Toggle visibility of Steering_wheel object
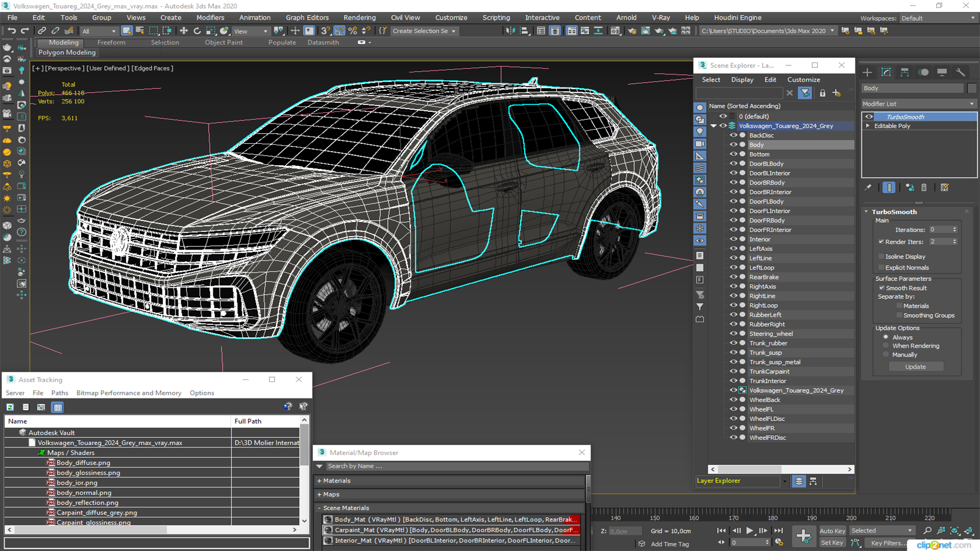 point(733,334)
